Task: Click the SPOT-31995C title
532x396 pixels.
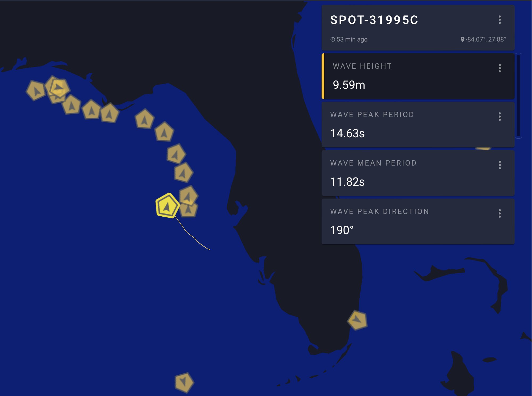Action: (x=374, y=20)
